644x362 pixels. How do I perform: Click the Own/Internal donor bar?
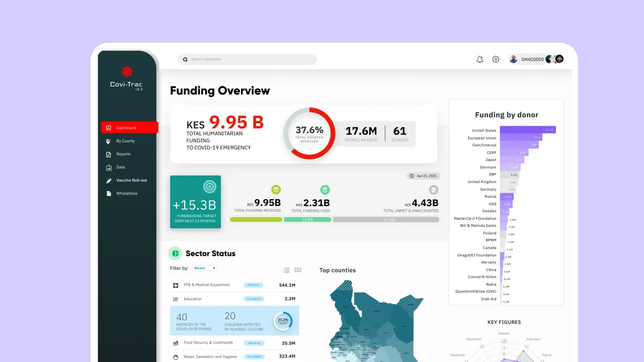519,145
